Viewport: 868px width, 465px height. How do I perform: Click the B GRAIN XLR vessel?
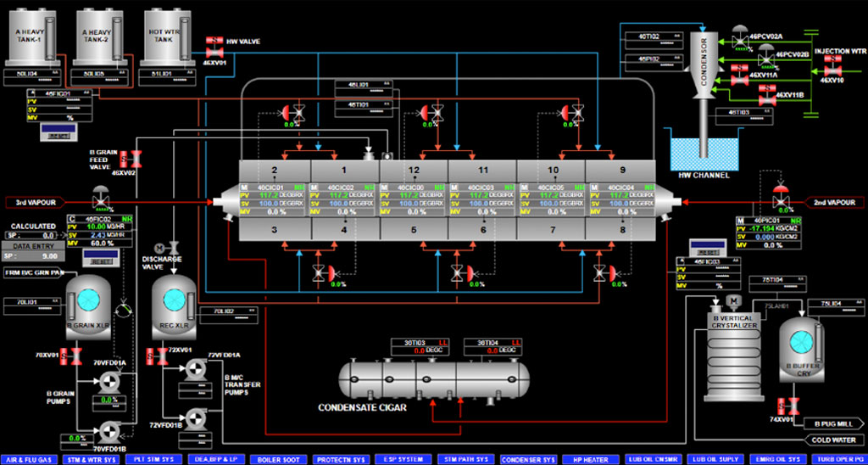click(88, 306)
